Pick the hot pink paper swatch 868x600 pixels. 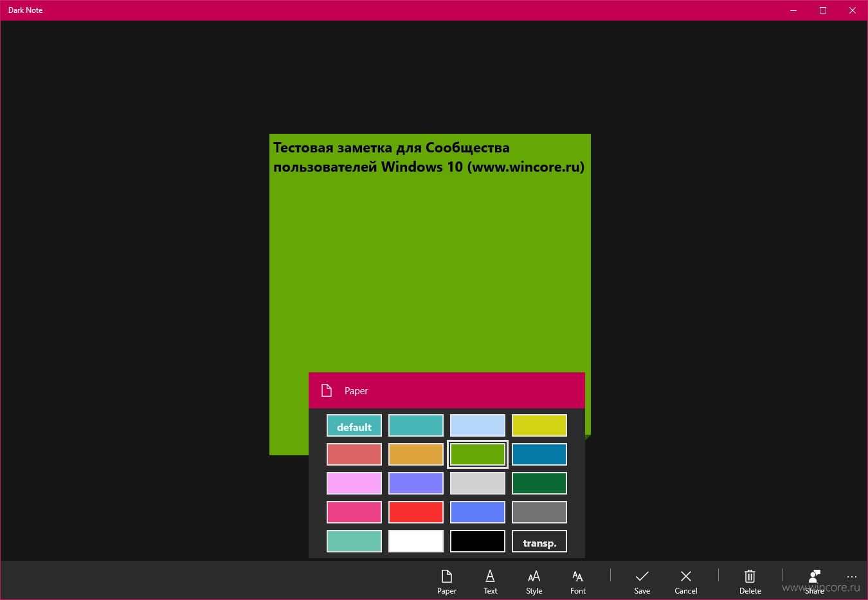click(x=354, y=513)
